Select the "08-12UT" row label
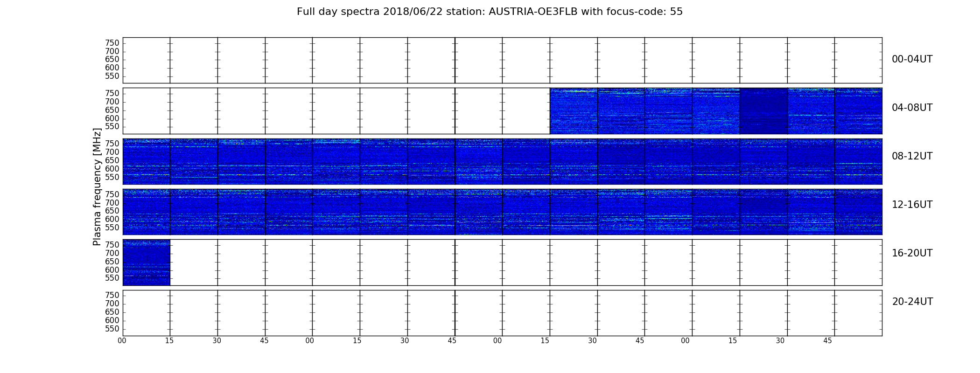Viewport: 980px width, 373px height. tap(912, 156)
